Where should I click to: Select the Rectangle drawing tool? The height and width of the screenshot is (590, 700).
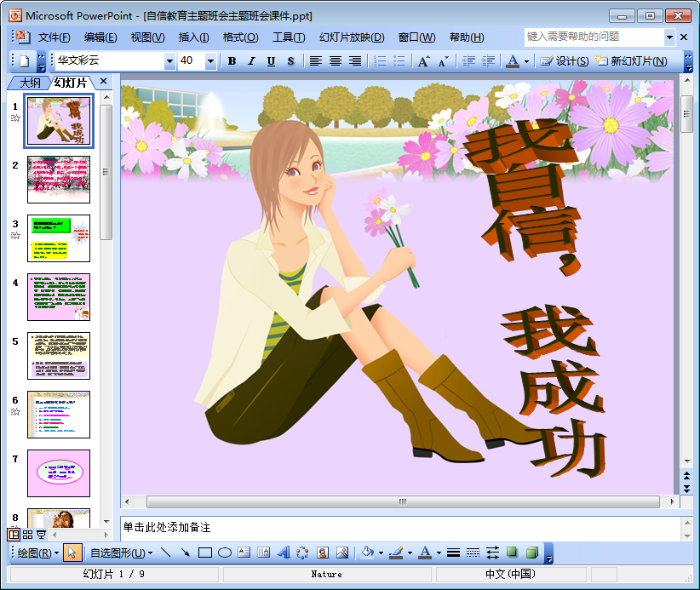205,553
